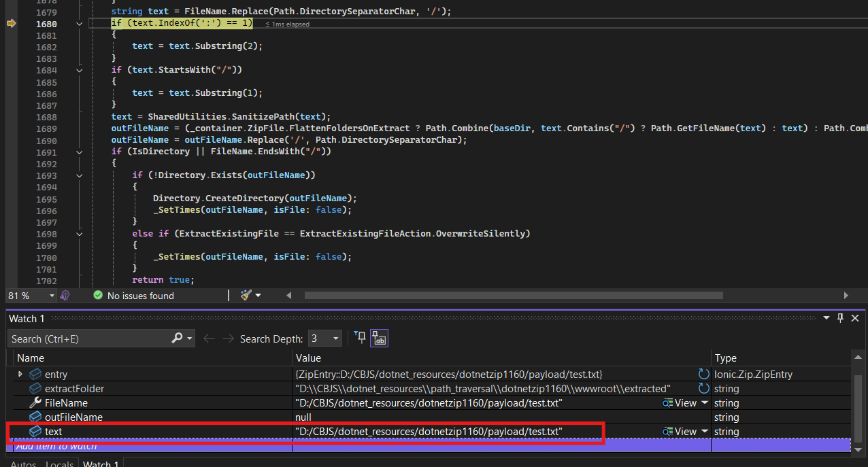
Task: Switch to the Autos tab
Action: point(23,464)
